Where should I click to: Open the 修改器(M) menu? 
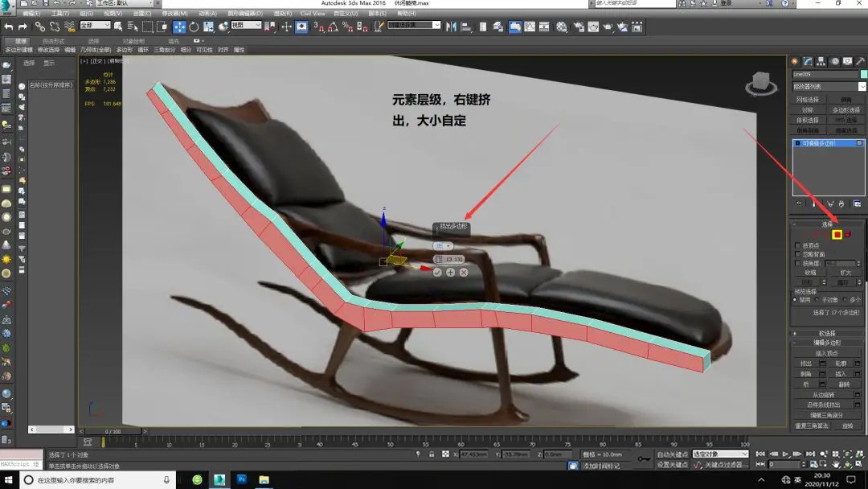175,14
